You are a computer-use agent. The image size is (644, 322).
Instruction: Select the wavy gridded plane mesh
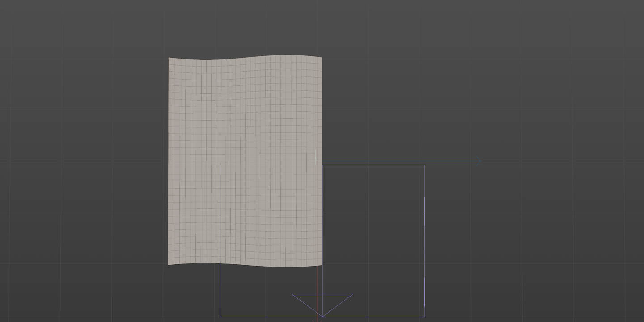[x=245, y=161]
